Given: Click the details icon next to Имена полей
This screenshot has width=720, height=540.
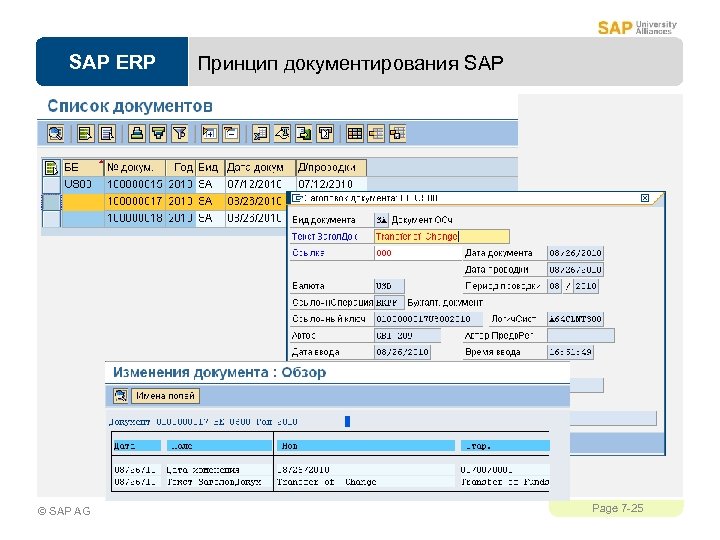Looking at the screenshot, I should point(120,396).
